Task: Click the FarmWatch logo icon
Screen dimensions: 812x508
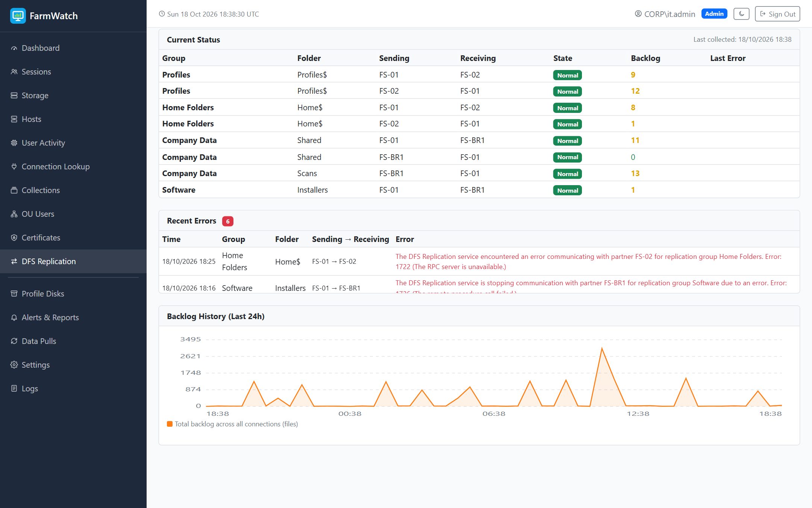Action: pos(18,15)
